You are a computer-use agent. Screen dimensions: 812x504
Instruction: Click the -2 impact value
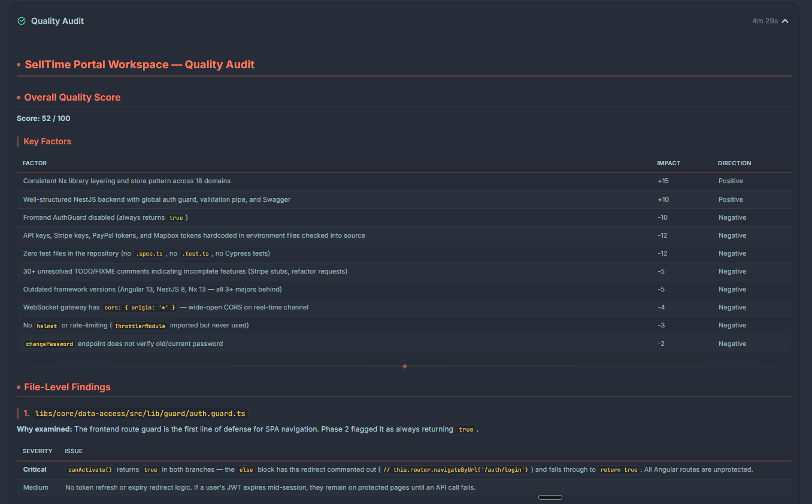(x=662, y=344)
